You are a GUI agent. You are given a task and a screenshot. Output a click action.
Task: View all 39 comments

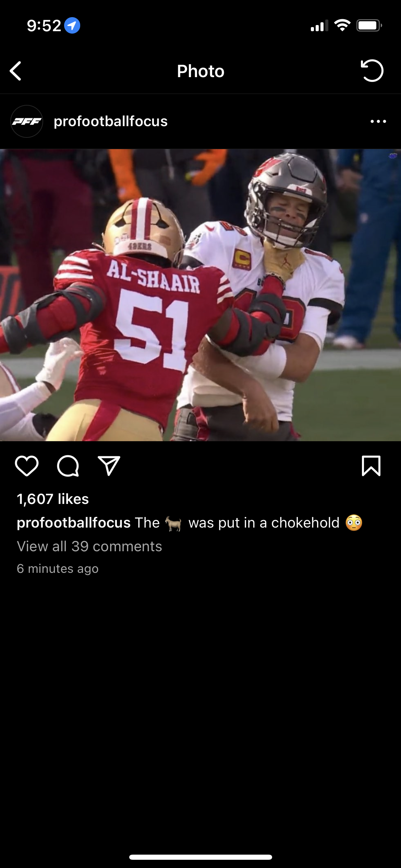point(89,546)
